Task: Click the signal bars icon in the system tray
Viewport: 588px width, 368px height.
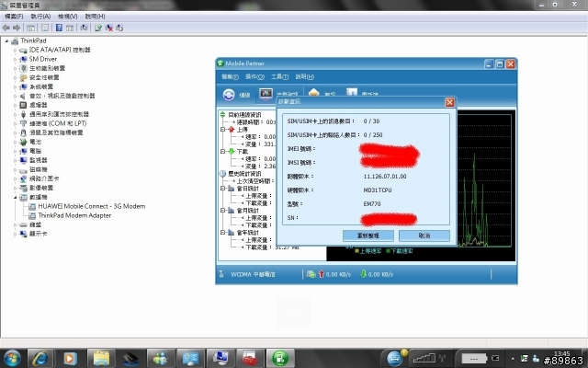Action: coord(424,358)
